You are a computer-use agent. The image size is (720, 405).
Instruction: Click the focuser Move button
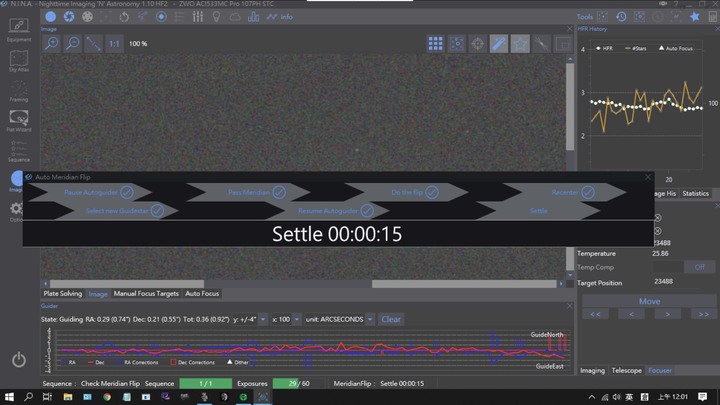(x=649, y=301)
